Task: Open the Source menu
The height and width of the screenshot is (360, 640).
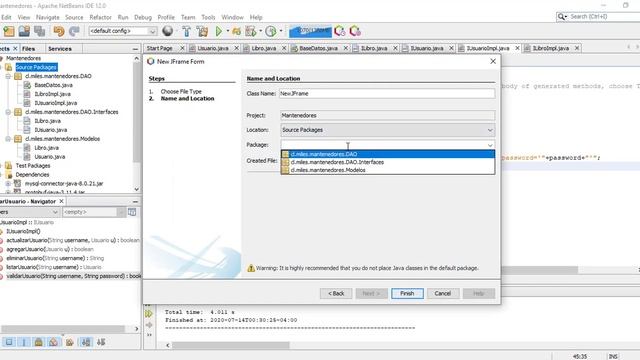Action: click(74, 17)
